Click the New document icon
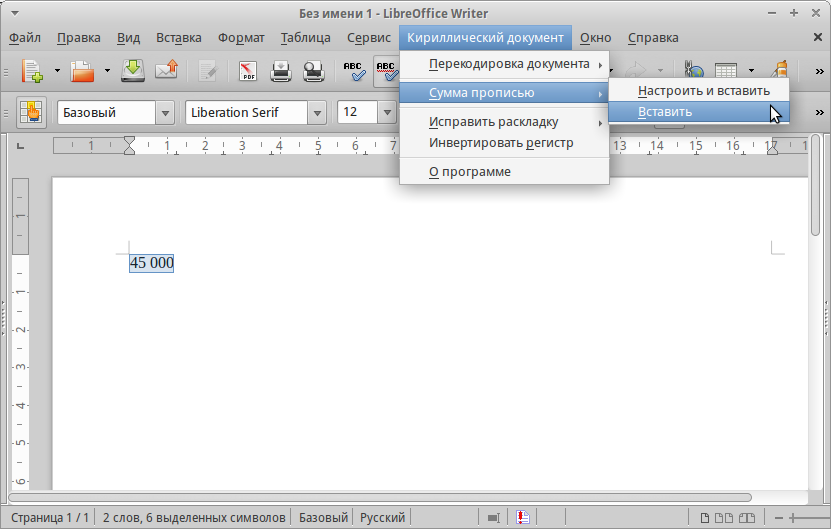Image resolution: width=831 pixels, height=529 pixels. [x=32, y=71]
